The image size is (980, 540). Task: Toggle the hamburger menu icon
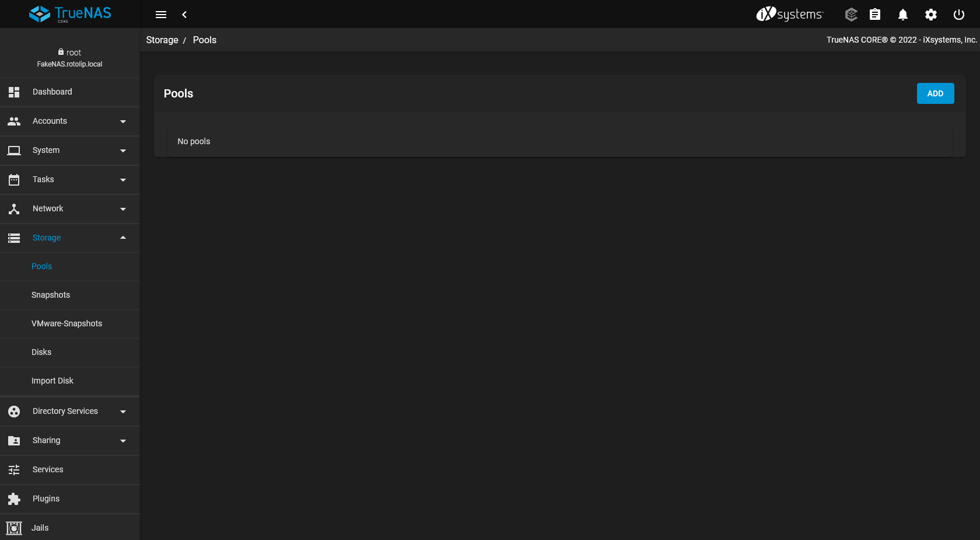[x=161, y=15]
